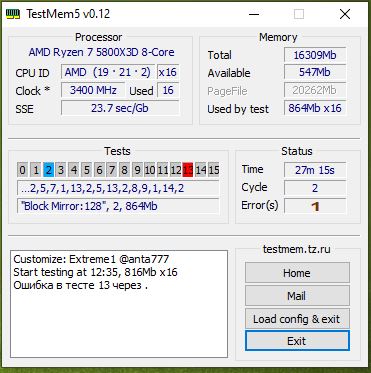Click the Error(s) count field

315,206
